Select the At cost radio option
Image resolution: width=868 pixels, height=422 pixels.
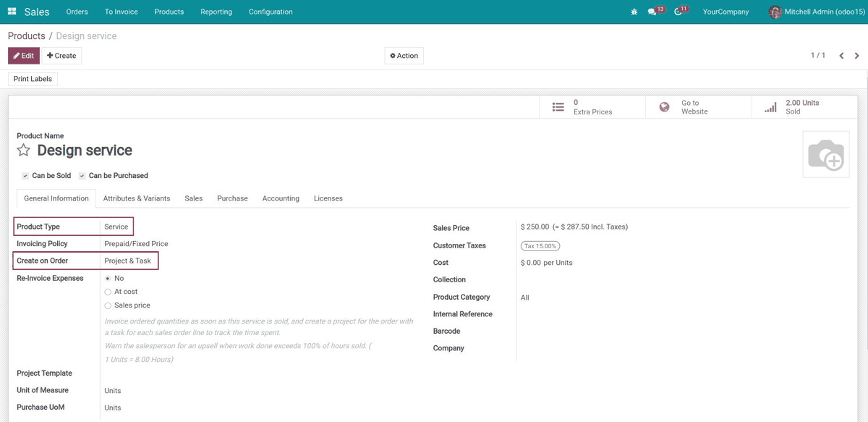coord(108,292)
